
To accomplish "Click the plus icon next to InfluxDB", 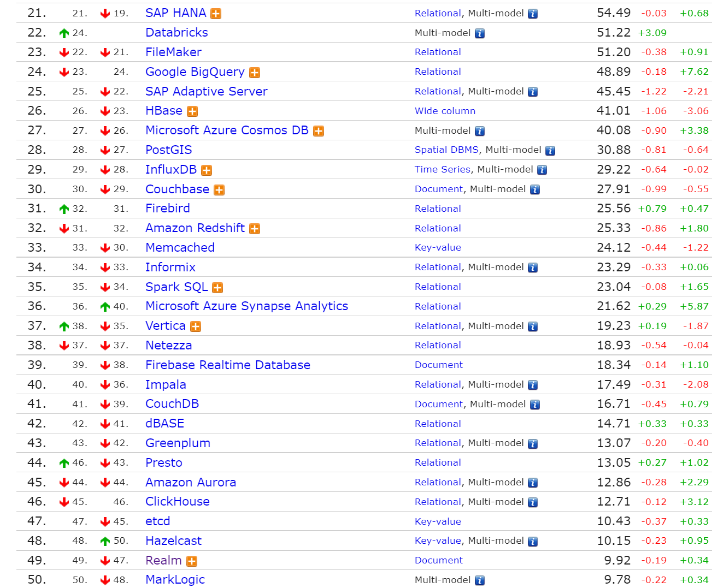I will click(207, 170).
